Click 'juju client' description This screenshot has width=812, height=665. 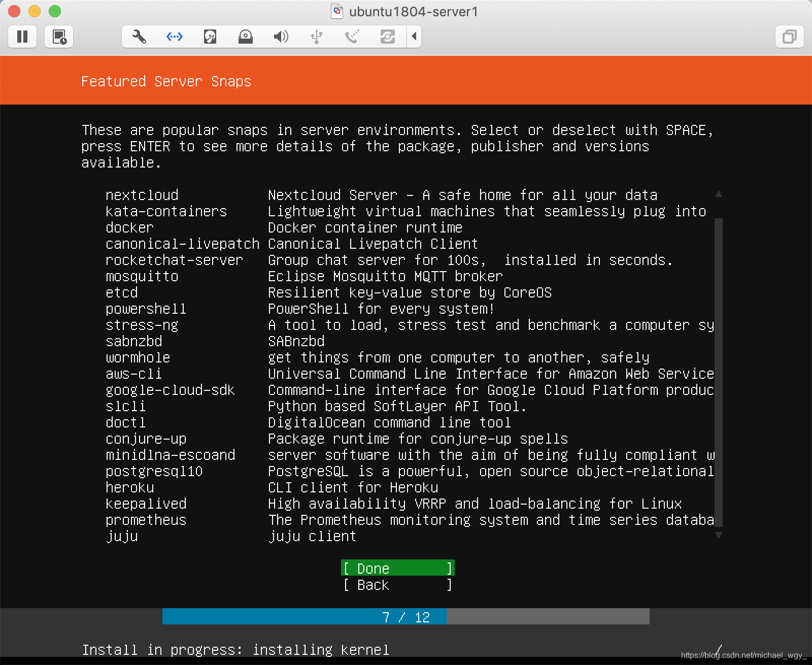(312, 536)
